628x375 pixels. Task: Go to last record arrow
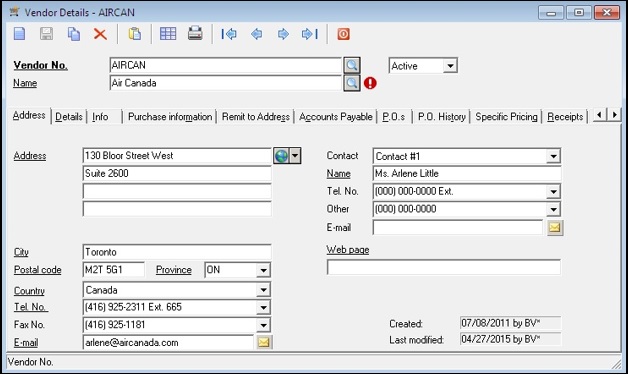[x=310, y=34]
